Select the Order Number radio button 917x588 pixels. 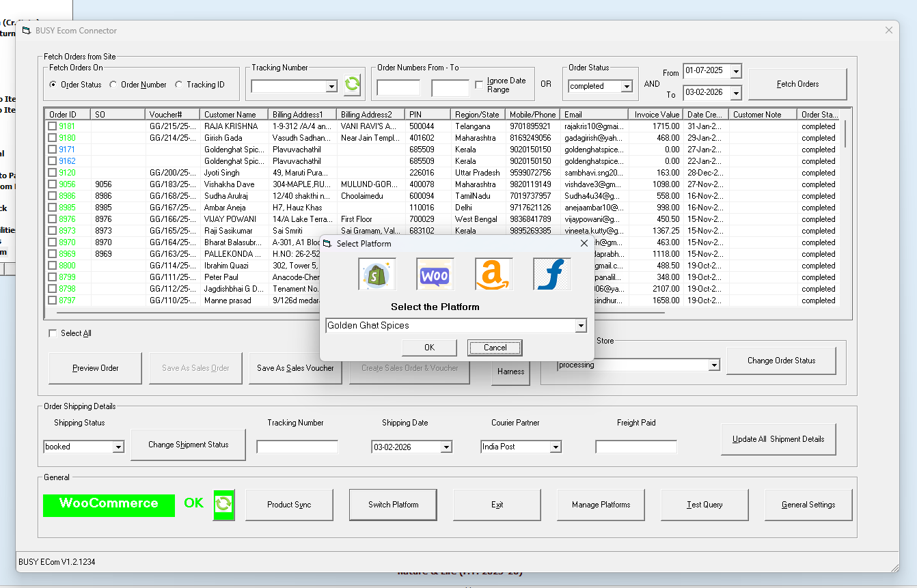tap(113, 85)
